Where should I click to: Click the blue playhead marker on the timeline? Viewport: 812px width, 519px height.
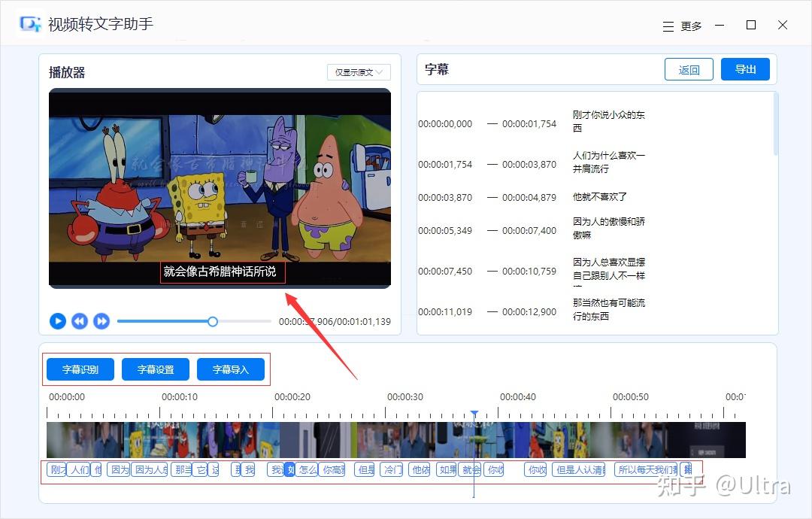474,414
